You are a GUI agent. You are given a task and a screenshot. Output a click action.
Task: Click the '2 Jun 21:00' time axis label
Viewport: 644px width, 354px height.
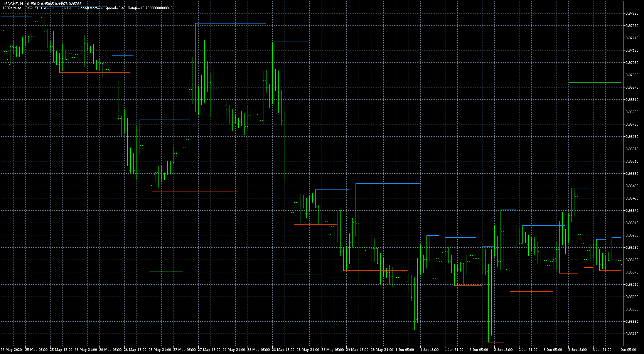(x=529, y=350)
